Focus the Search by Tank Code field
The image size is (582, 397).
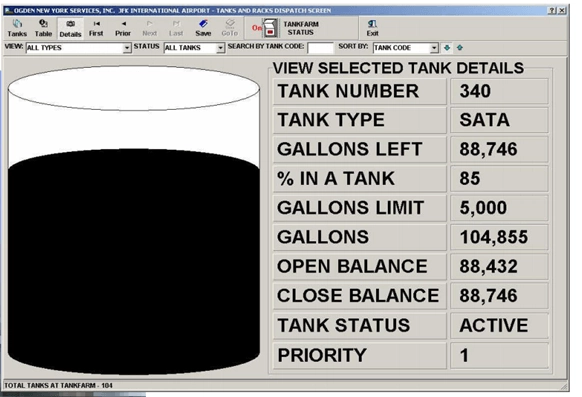tap(321, 48)
